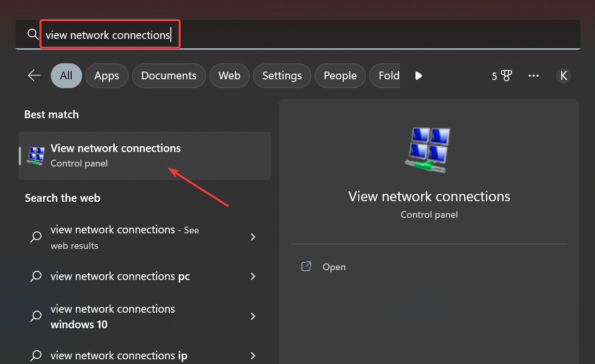Switch to the Settings filter tab
Viewport: 595px width, 364px height.
[x=282, y=75]
